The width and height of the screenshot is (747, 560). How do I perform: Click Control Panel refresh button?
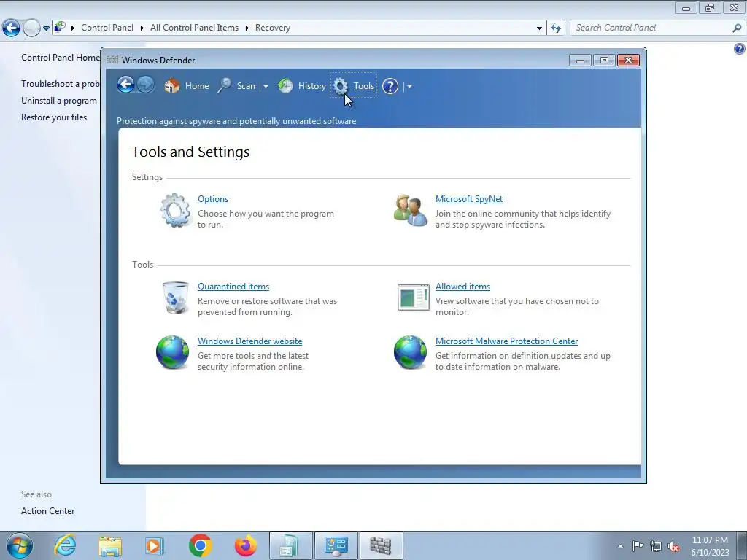(556, 28)
